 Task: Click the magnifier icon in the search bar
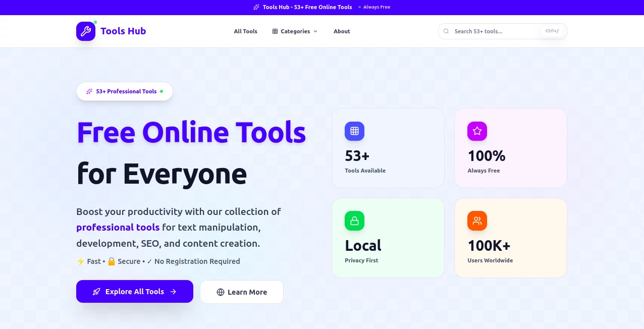click(446, 31)
